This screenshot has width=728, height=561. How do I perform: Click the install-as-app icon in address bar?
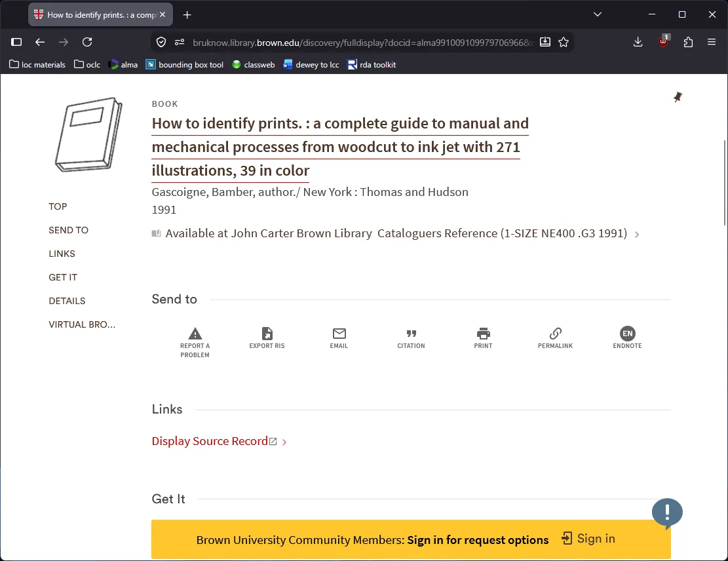point(545,42)
